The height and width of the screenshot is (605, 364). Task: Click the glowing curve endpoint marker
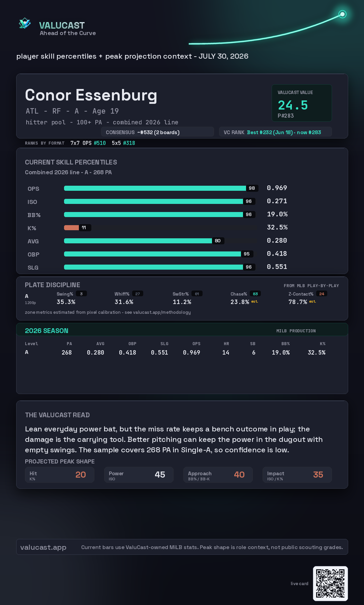click(x=342, y=14)
